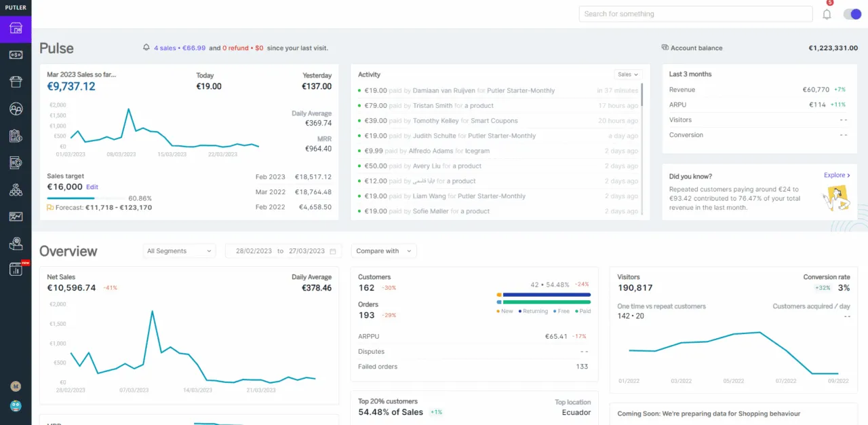Image resolution: width=868 pixels, height=425 pixels.
Task: Click the Paid legend item
Action: (x=582, y=311)
